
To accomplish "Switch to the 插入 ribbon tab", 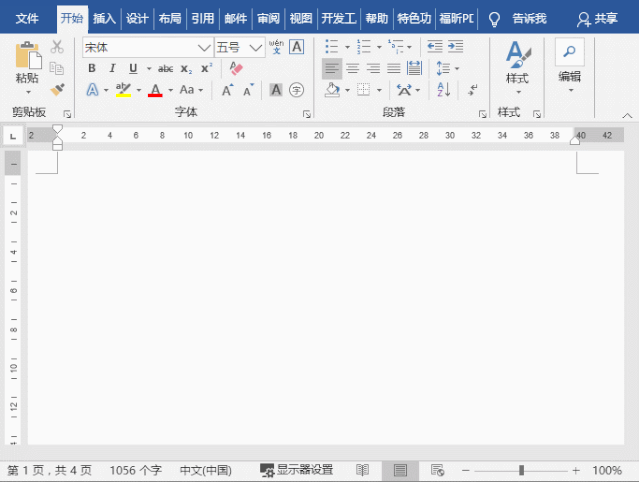I will tap(104, 18).
